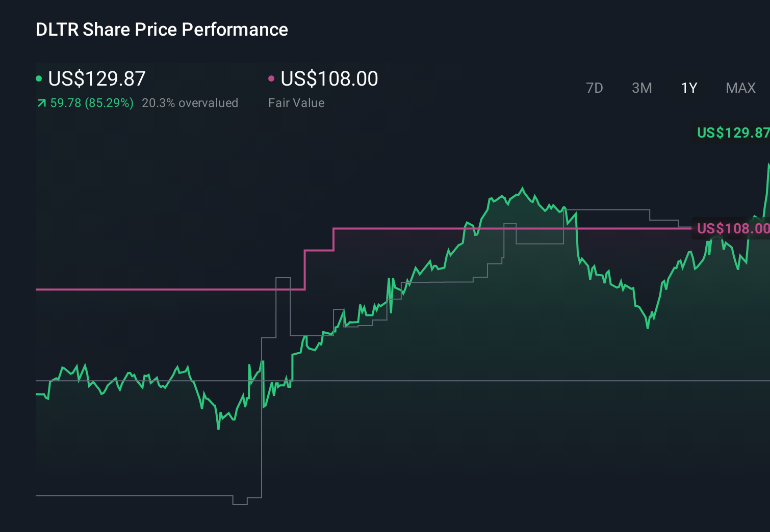Click the US$129.87 price tag on the right

(x=732, y=134)
